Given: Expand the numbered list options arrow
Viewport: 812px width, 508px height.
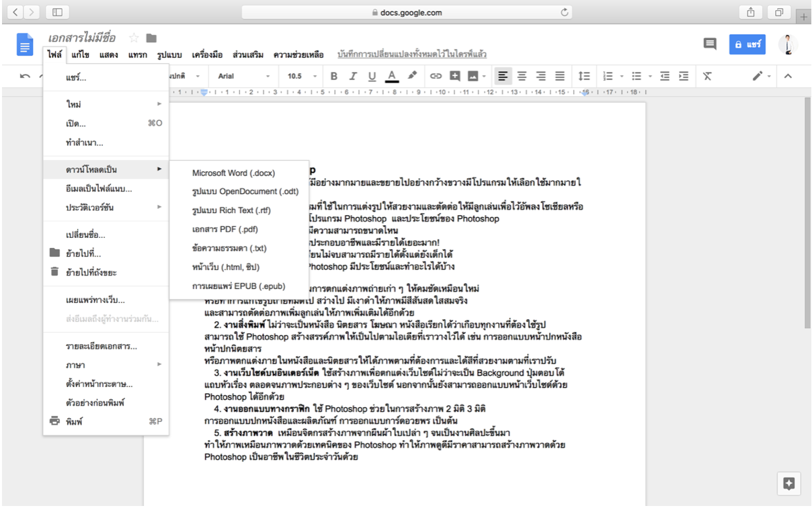Looking at the screenshot, I should pos(622,77).
